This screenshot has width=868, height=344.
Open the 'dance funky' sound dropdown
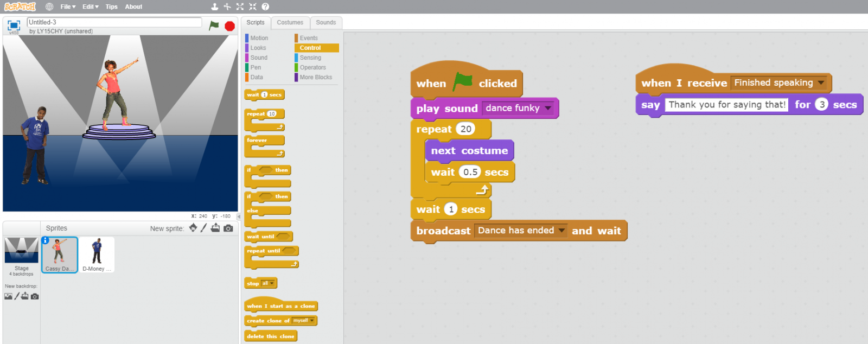pos(548,108)
